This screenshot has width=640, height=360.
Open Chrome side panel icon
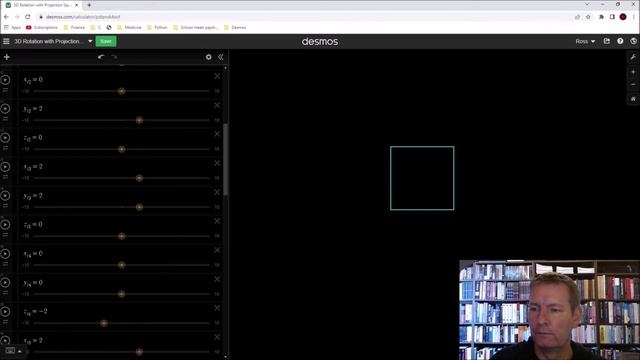(612, 17)
